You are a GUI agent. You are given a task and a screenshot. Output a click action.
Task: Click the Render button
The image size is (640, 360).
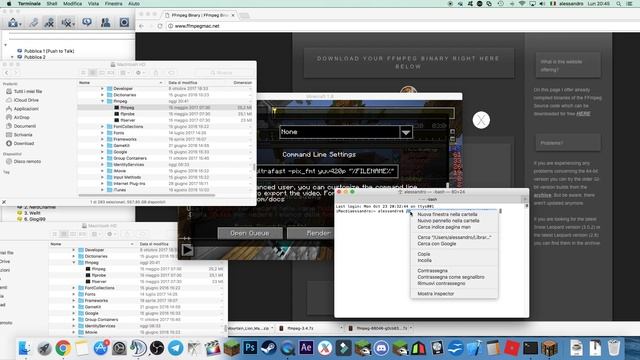311,233
